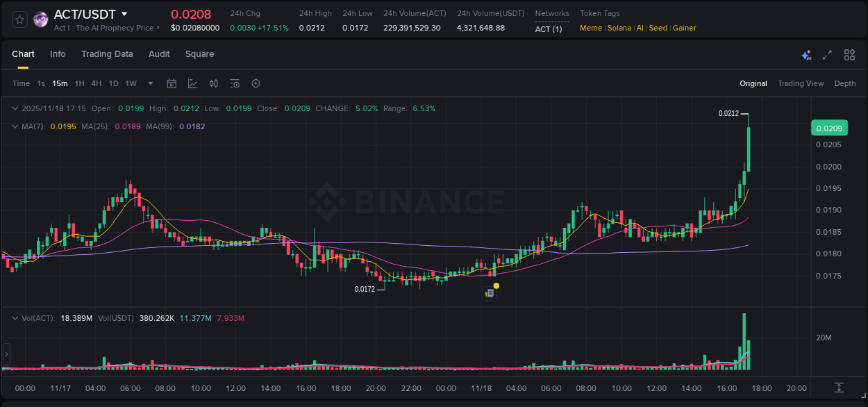
Task: Open the chart layout grid icon
Action: [849, 55]
